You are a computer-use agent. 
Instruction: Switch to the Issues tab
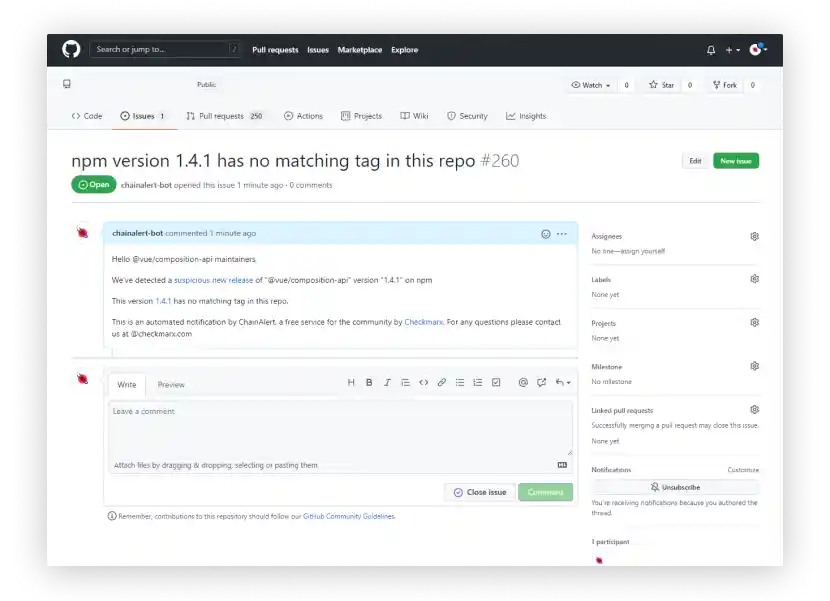click(142, 116)
